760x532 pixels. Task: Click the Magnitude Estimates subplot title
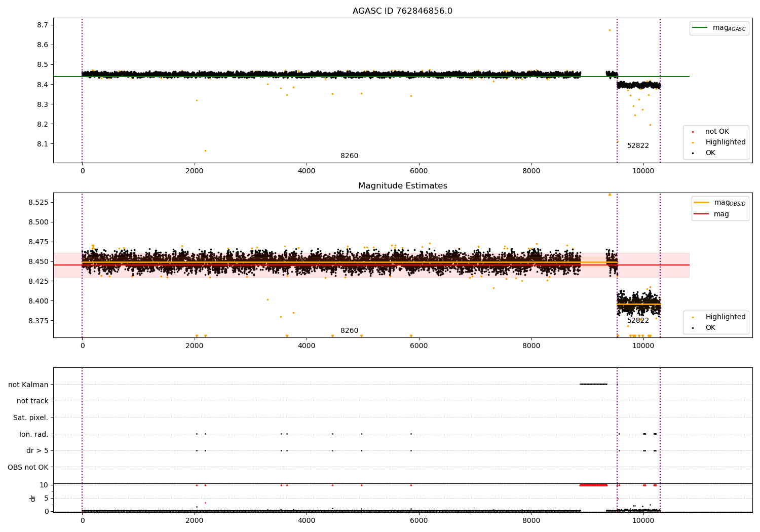pos(402,186)
